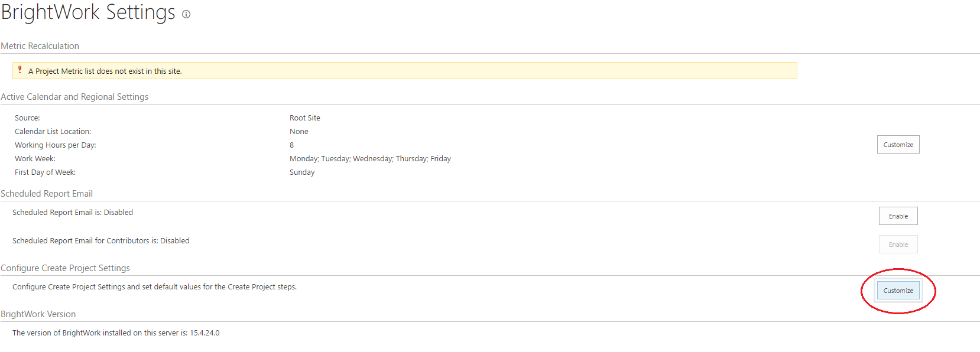Click the 'None' calendar location value

click(x=299, y=132)
